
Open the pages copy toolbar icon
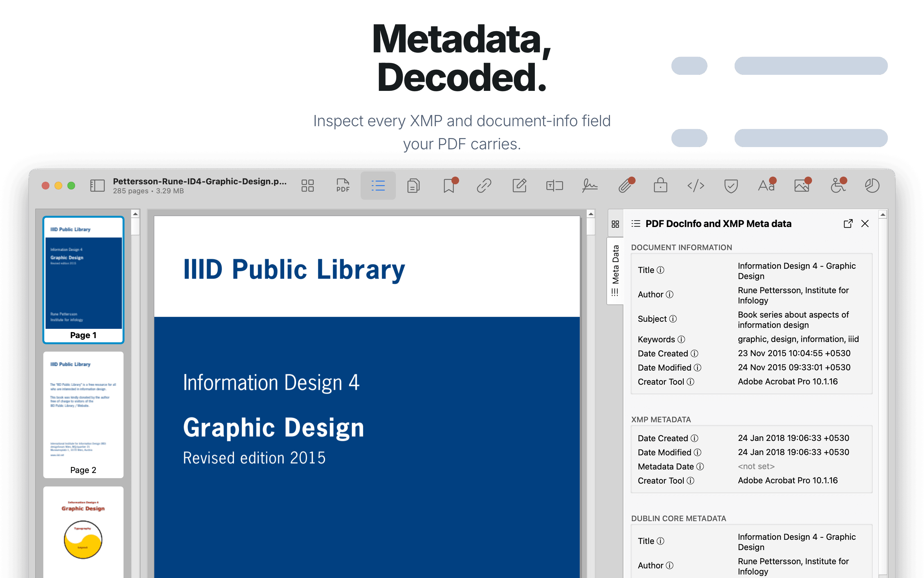[x=413, y=186]
